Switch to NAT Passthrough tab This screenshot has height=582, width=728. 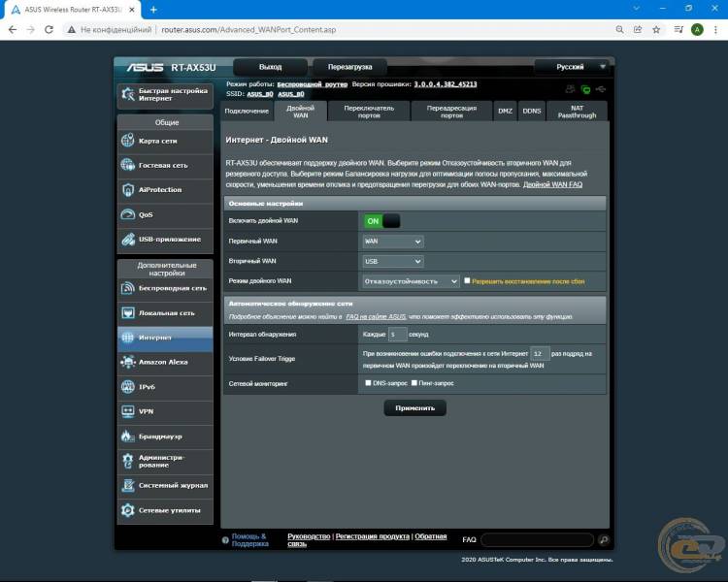(x=578, y=112)
